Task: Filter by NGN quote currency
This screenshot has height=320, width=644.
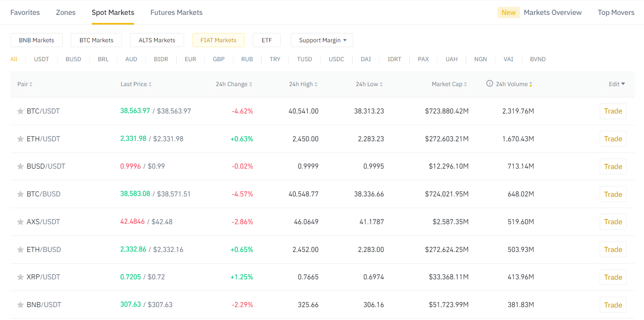Action: (x=480, y=59)
